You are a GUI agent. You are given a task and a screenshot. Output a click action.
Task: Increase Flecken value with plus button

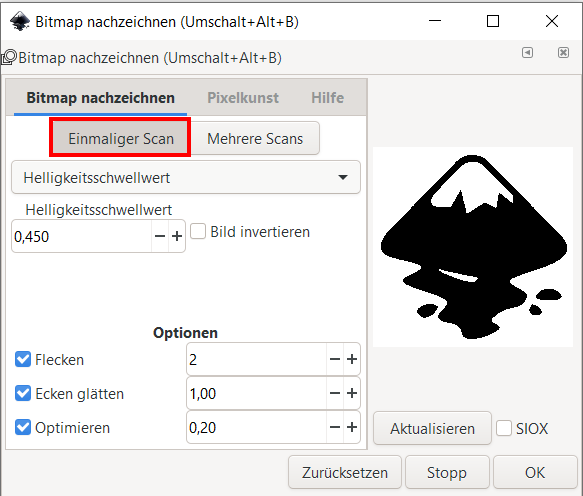coord(352,359)
